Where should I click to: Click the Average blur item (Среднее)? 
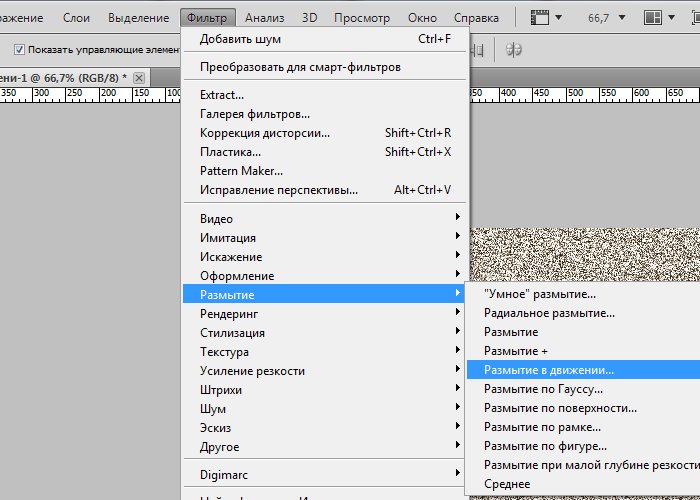tap(507, 484)
